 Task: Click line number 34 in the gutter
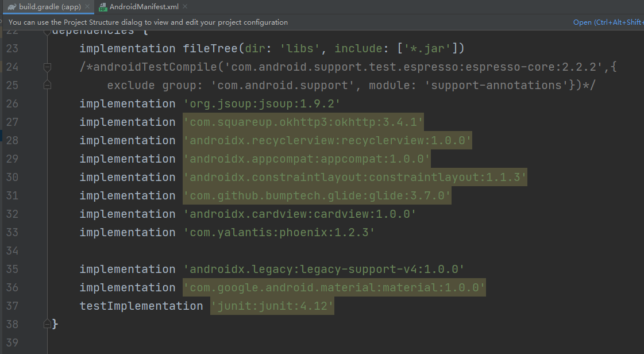[x=12, y=251]
